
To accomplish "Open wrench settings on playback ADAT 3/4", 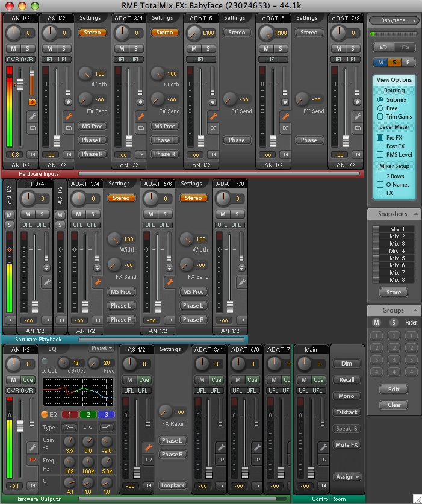I will 98,282.
